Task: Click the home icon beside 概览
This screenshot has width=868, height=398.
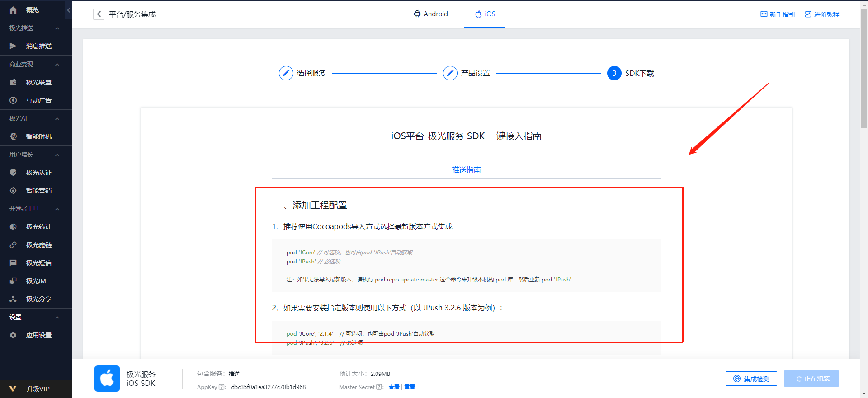Action: [13, 9]
